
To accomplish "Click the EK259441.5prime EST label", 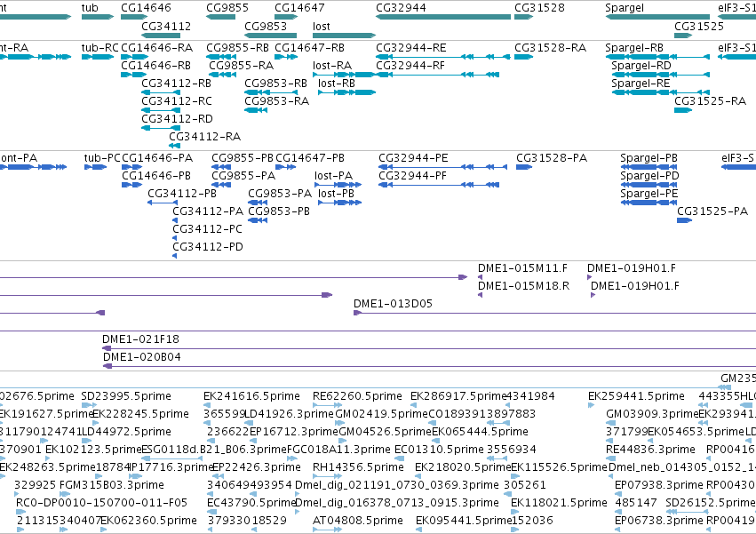I will point(636,396).
